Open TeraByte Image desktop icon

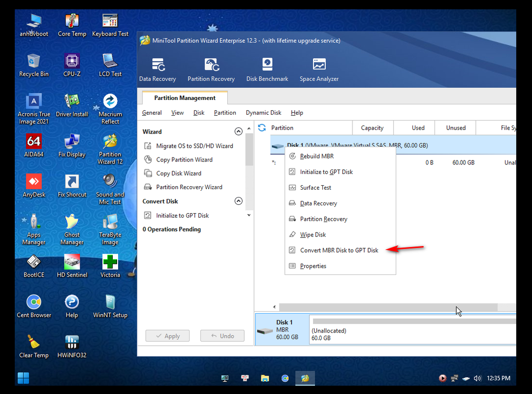(x=110, y=229)
